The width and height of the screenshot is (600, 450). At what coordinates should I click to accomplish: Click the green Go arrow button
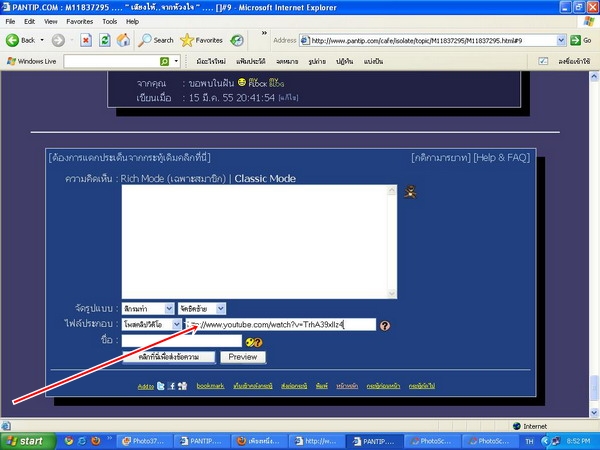pyautogui.click(x=580, y=40)
